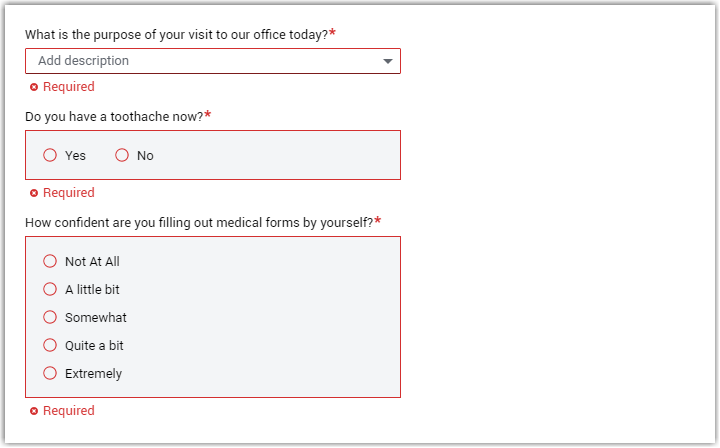The height and width of the screenshot is (448, 720).
Task: Choose the "Somewhat" confidence option
Action: [x=50, y=317]
